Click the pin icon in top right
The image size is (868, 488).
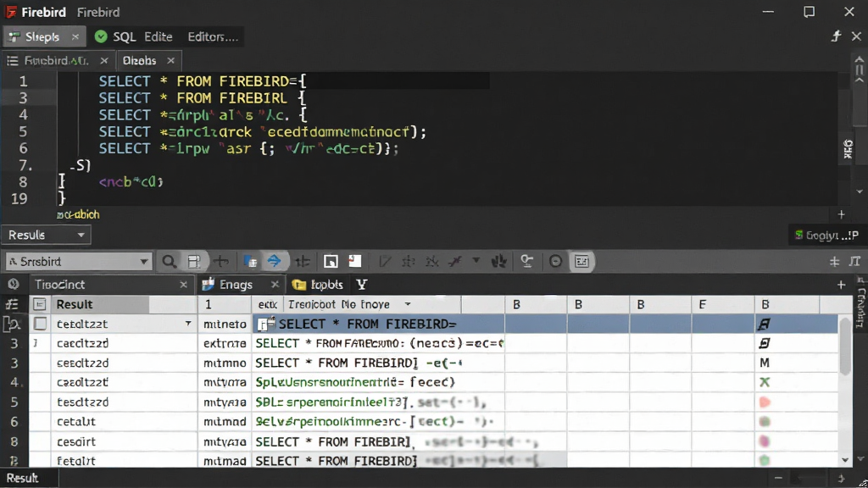836,36
